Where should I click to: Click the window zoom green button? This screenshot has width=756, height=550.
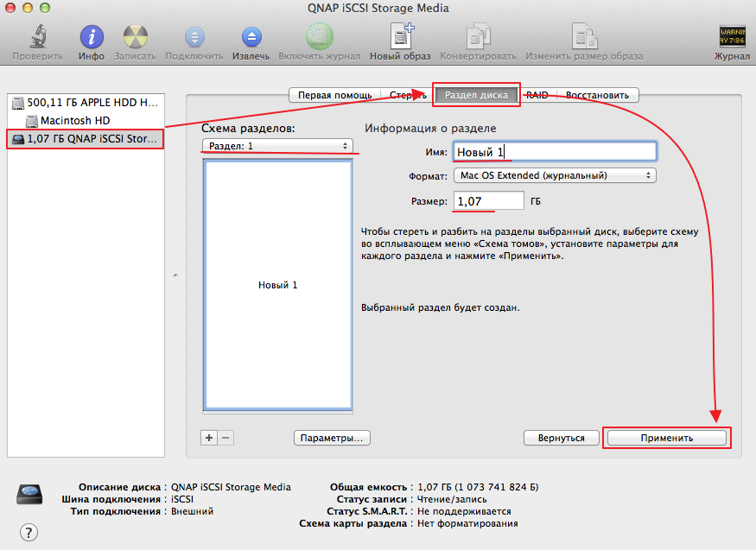(45, 7)
